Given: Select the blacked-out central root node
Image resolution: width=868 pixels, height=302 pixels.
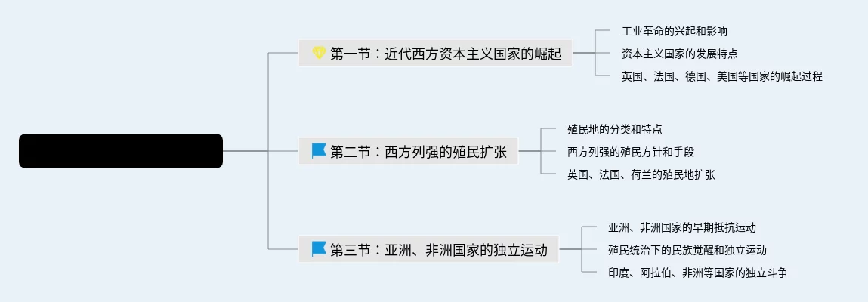Looking at the screenshot, I should [x=121, y=151].
